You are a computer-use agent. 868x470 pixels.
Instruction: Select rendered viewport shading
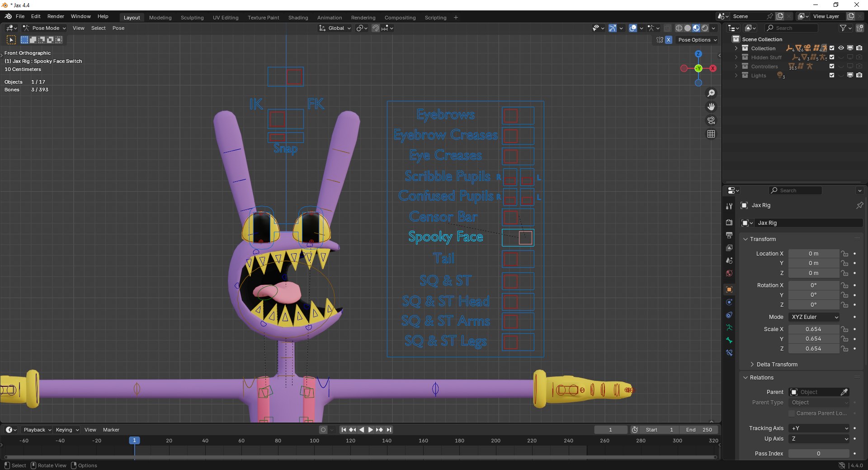pyautogui.click(x=705, y=28)
